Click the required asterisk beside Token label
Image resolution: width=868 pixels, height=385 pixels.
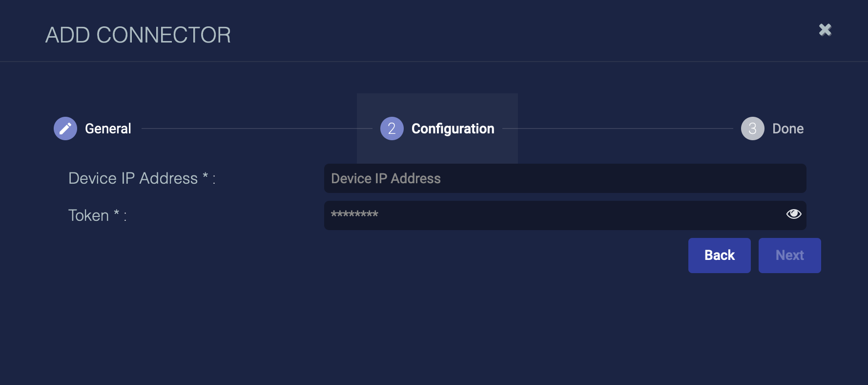pos(117,213)
